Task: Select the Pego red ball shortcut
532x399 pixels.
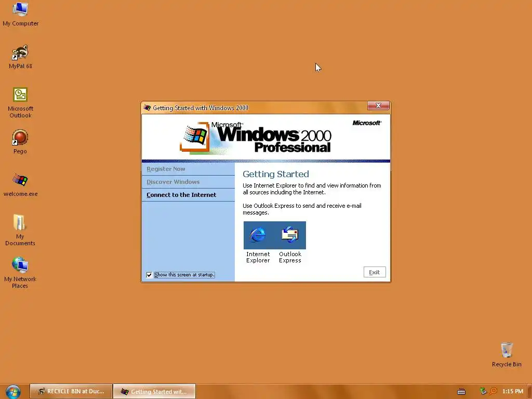Action: 20,142
